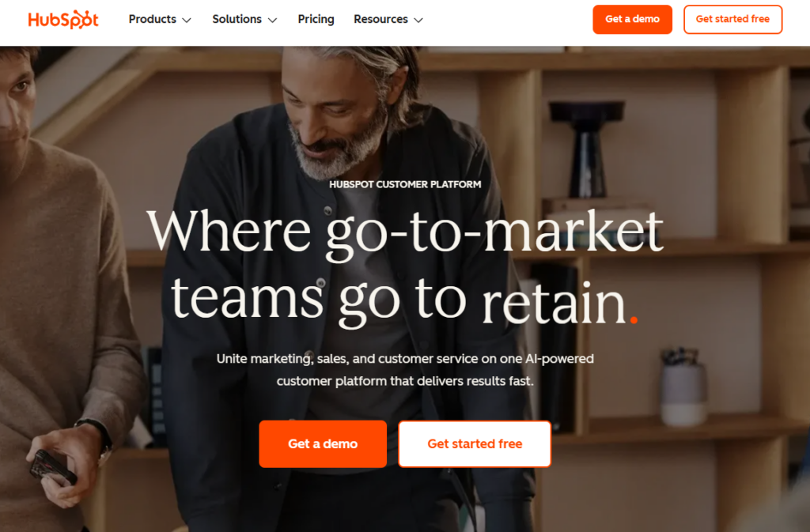
Task: Select the large hero Get started free button
Action: (475, 443)
